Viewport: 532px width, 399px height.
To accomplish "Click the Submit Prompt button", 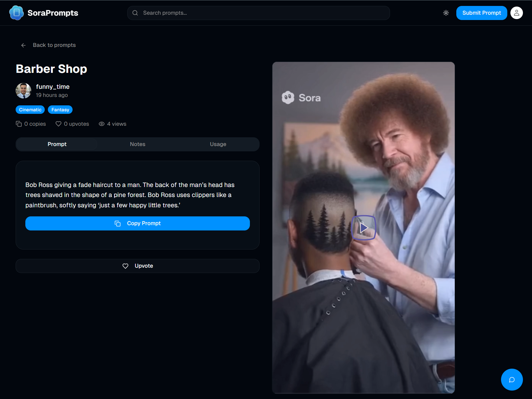I will [x=481, y=13].
